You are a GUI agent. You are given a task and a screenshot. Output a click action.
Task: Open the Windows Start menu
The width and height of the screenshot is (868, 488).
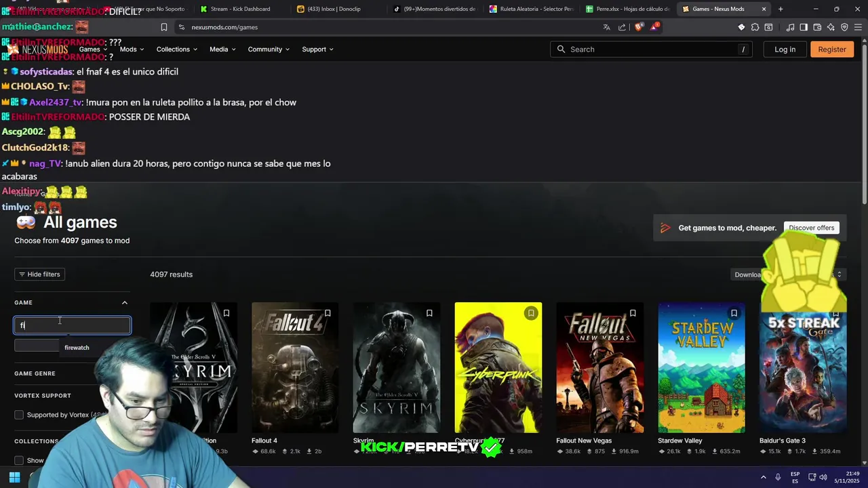14,477
